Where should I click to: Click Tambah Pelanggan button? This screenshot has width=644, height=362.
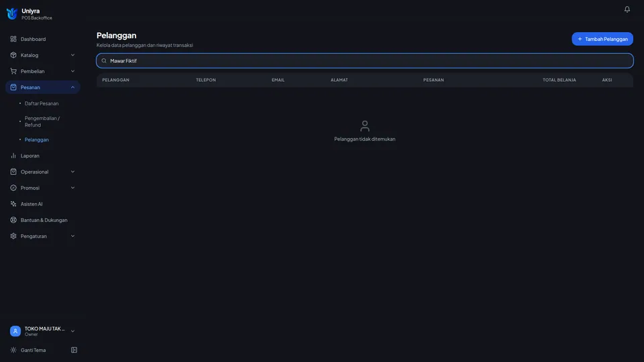click(602, 39)
